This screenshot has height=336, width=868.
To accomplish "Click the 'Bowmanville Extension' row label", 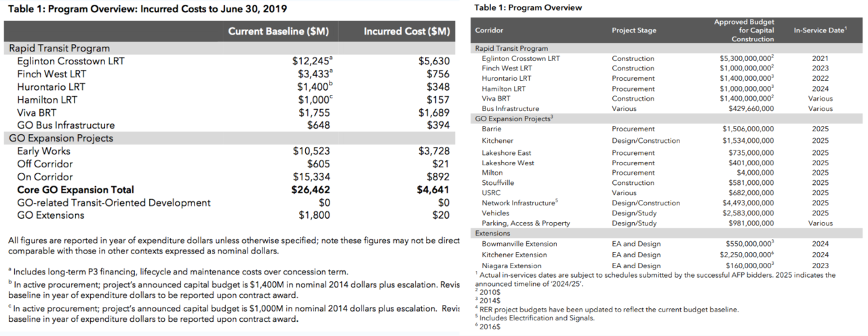I will point(519,244).
